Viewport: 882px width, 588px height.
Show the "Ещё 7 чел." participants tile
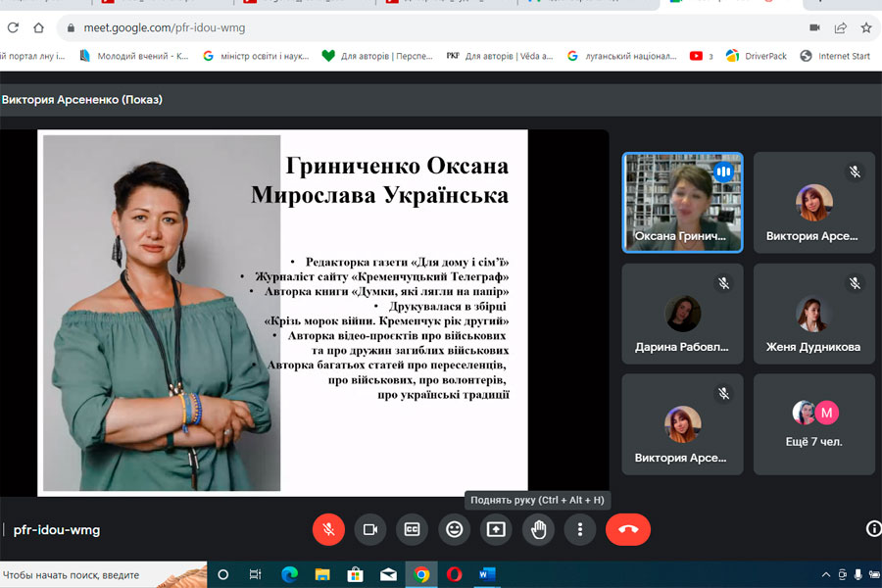[813, 423]
